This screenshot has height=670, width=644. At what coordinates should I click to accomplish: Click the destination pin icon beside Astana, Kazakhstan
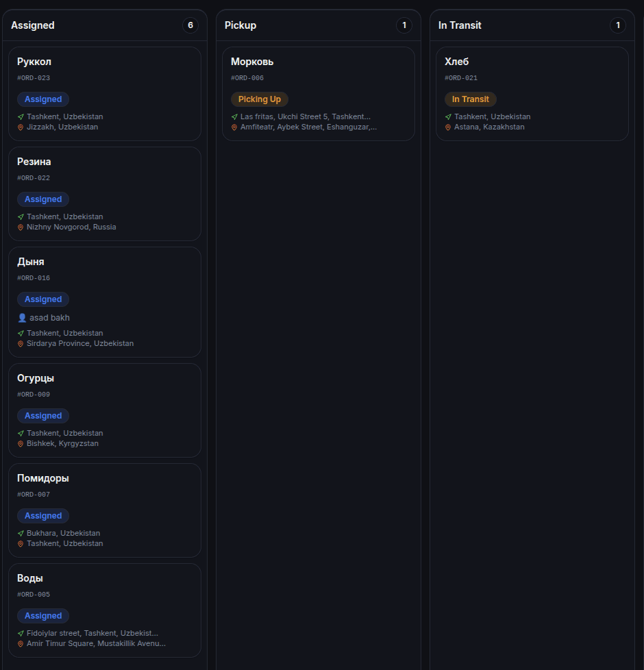448,127
